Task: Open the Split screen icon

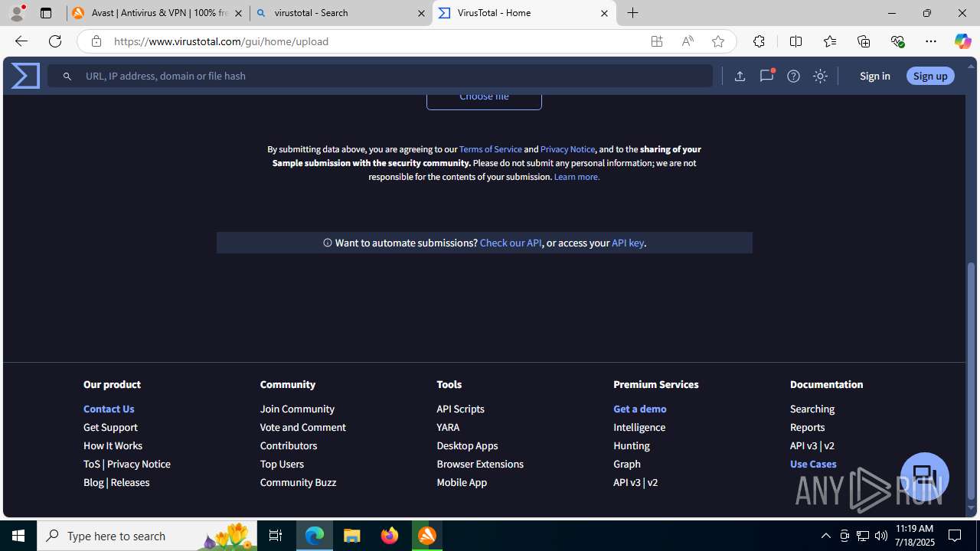Action: point(795,41)
